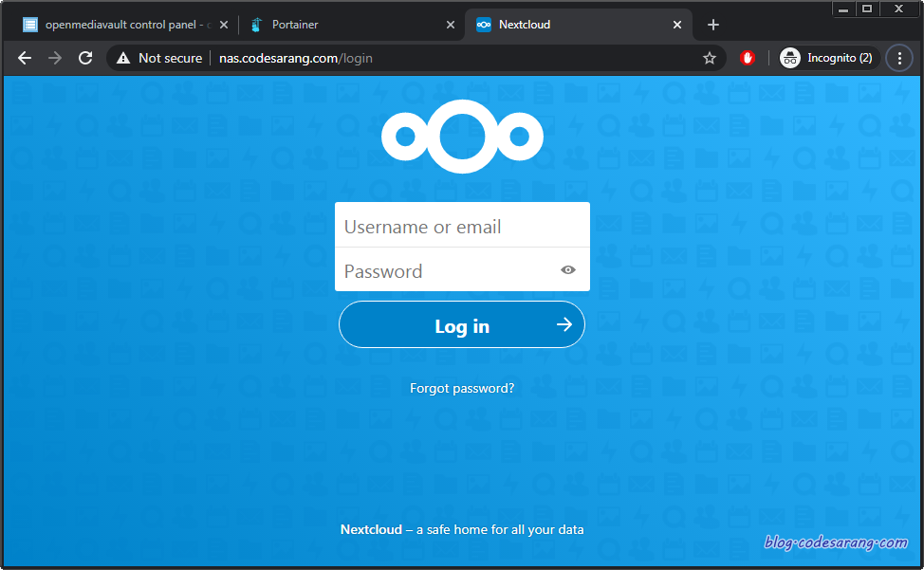Close the Portainer tab
The image size is (924, 570).
point(451,25)
